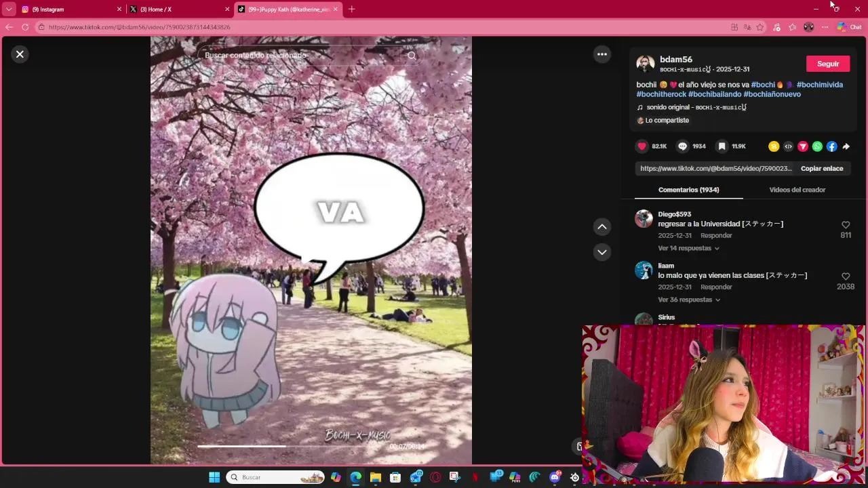Open the Windows Start menu

(214, 477)
